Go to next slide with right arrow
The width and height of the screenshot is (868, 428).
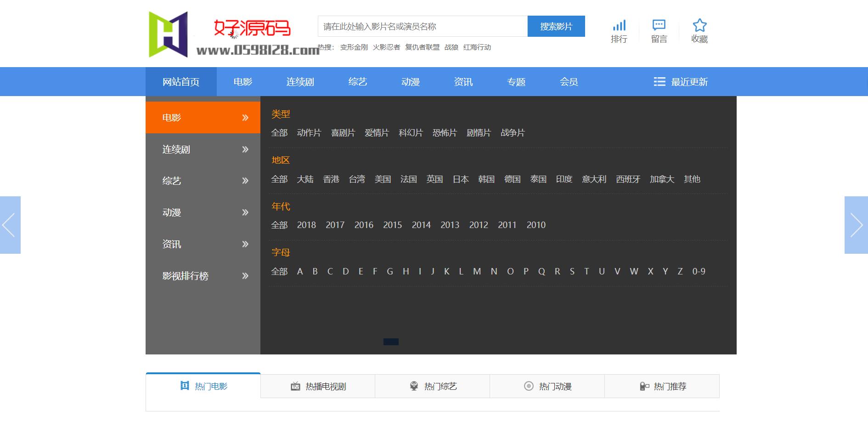[856, 225]
